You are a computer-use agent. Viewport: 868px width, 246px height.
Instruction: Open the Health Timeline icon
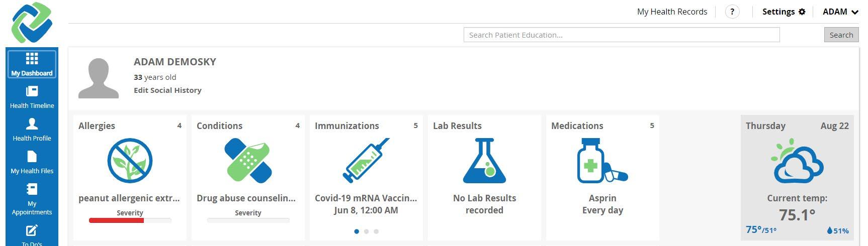(32, 91)
